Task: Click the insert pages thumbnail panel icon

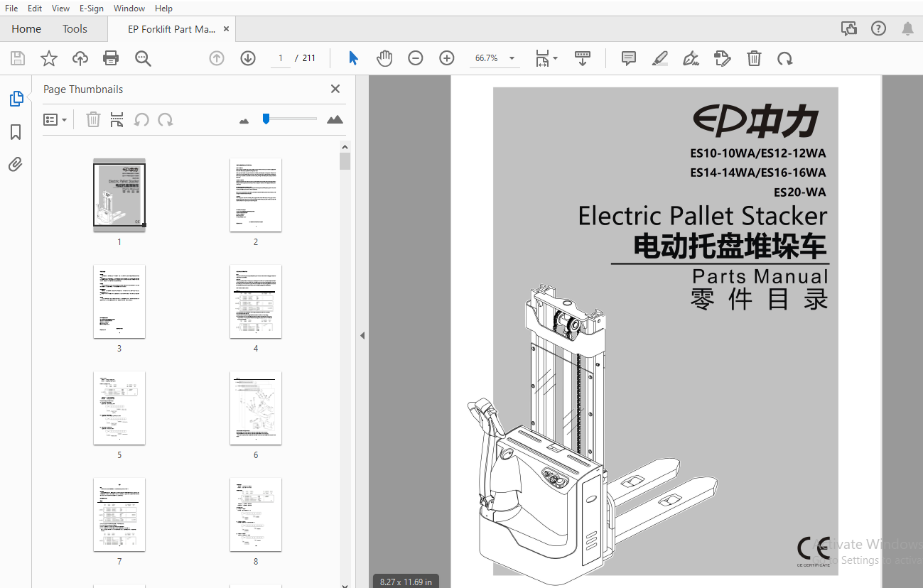Action: point(117,119)
